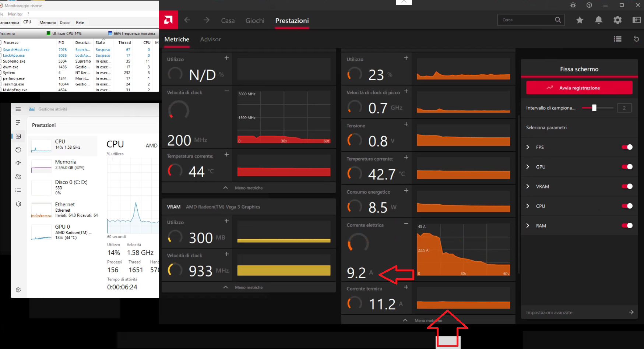Image resolution: width=644 pixels, height=349 pixels.
Task: Click the Avvia registrazione button
Action: [579, 88]
